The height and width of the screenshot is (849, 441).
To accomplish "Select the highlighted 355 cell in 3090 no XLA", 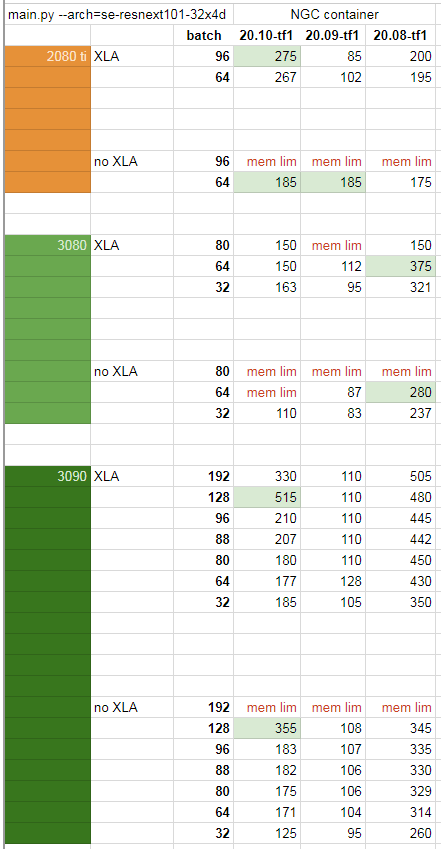I will coord(267,728).
